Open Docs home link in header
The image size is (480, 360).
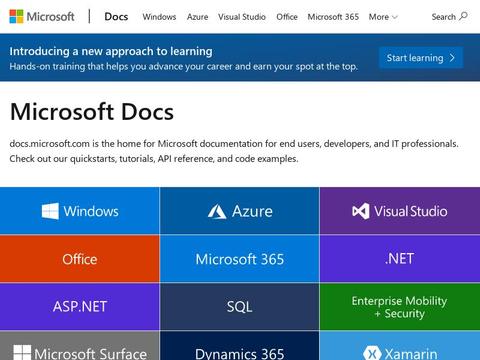[116, 16]
